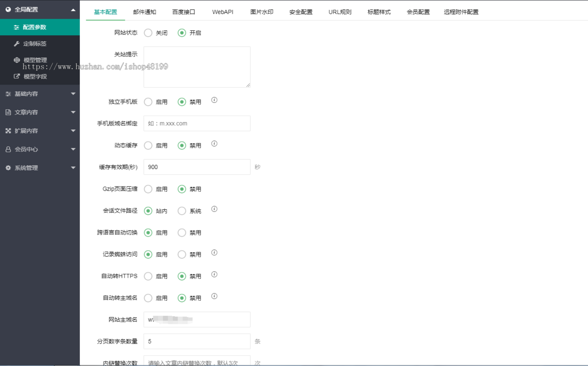
Task: Click the wrench icon beside 定制标签
Action: 17,44
